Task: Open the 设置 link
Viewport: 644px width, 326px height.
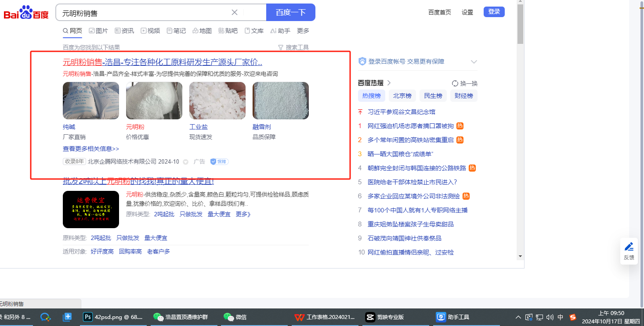Action: [x=467, y=12]
